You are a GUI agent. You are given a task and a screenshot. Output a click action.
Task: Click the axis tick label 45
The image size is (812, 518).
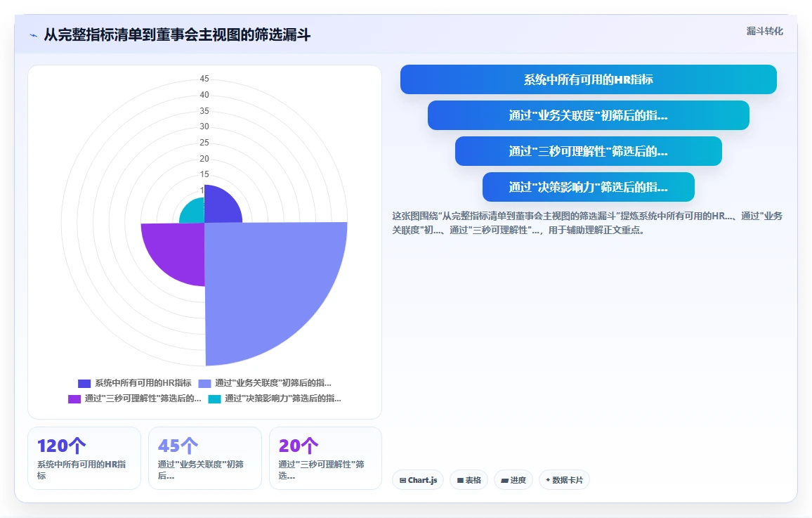click(204, 79)
